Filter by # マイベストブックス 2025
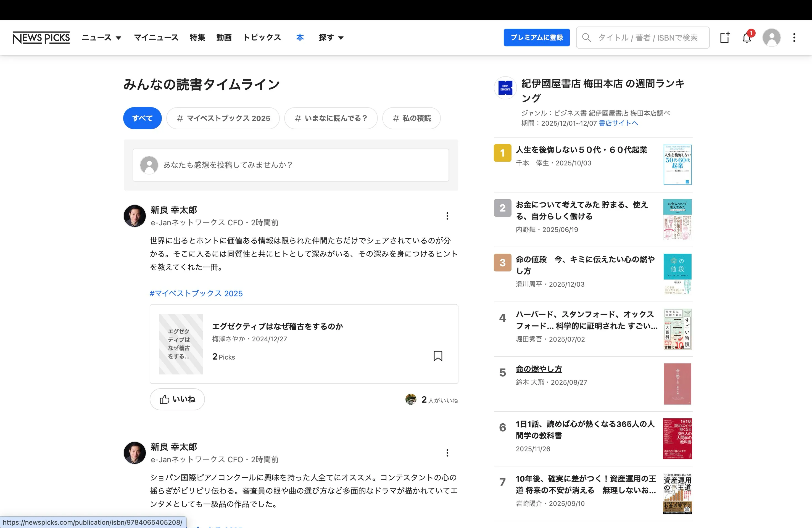The height and width of the screenshot is (528, 812). coord(223,118)
